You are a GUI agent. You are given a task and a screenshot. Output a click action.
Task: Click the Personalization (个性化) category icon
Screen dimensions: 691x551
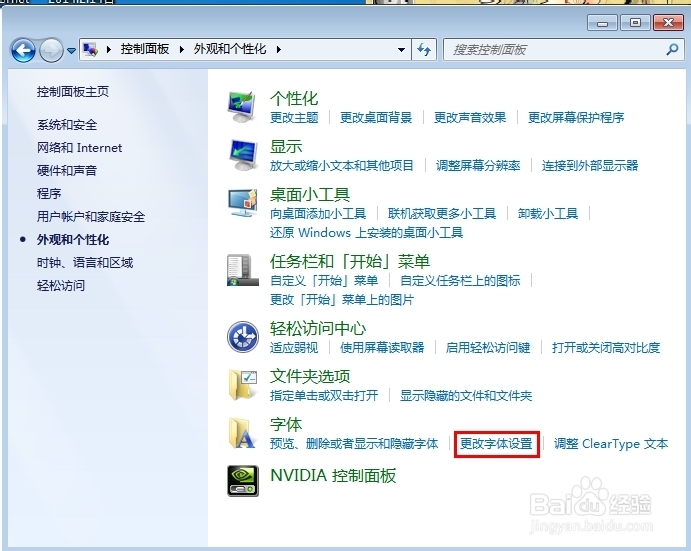pyautogui.click(x=243, y=106)
